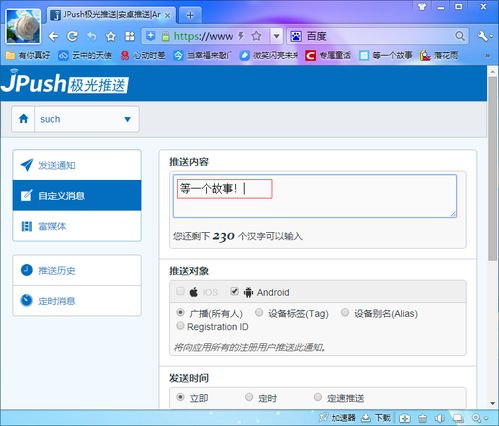The width and height of the screenshot is (499, 426).
Task: Click the plus-box icon in the status bar
Action: coord(405,418)
